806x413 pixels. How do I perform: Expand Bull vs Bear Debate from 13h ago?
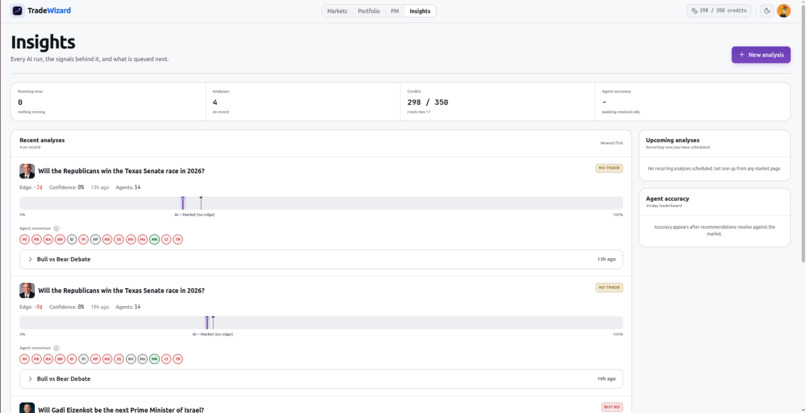click(x=321, y=259)
